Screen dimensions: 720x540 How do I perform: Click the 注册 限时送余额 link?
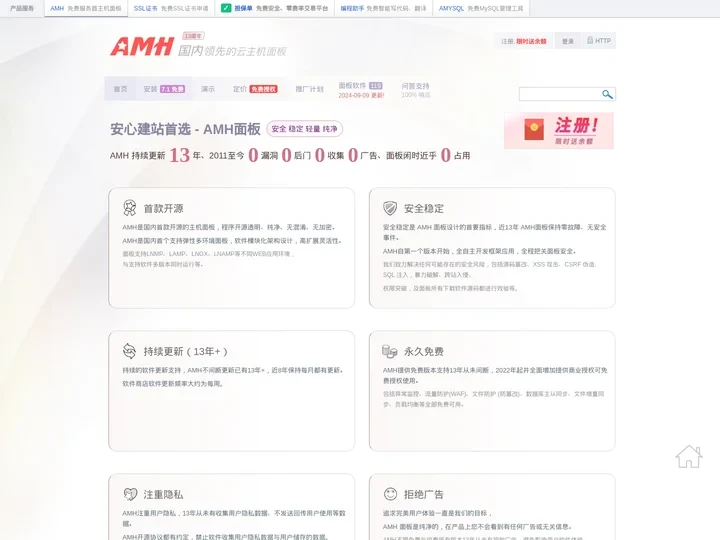coord(523,41)
